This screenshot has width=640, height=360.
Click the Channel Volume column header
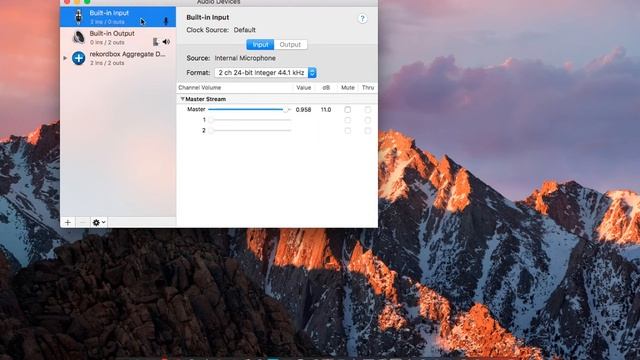200,87
